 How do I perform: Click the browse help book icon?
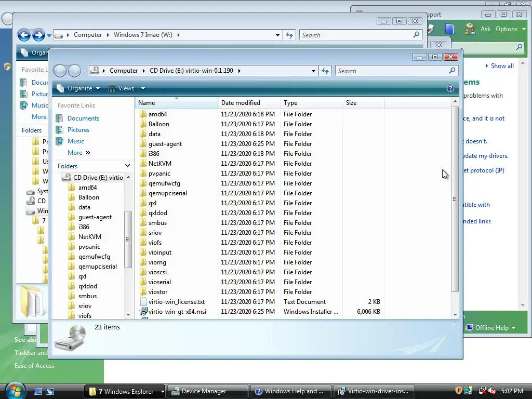point(449,29)
